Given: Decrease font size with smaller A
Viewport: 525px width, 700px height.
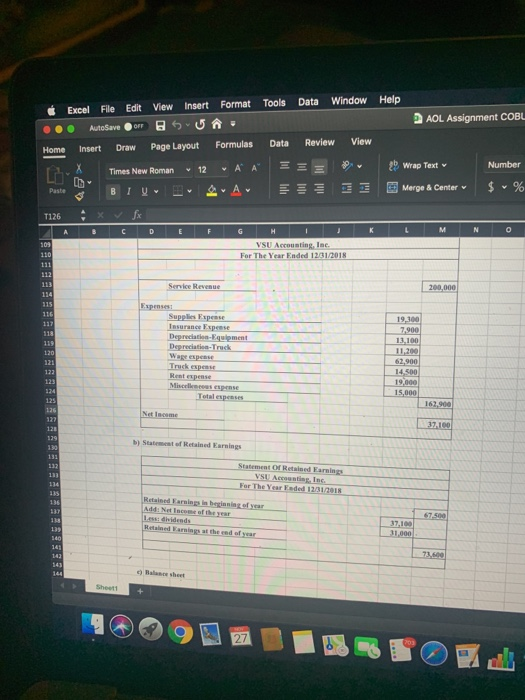Looking at the screenshot, I should click(255, 168).
